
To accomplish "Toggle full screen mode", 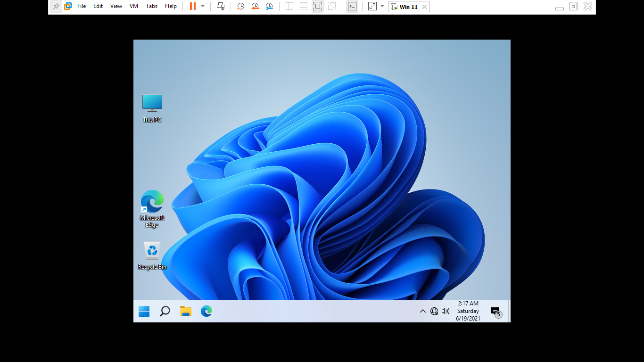I will coord(318,7).
